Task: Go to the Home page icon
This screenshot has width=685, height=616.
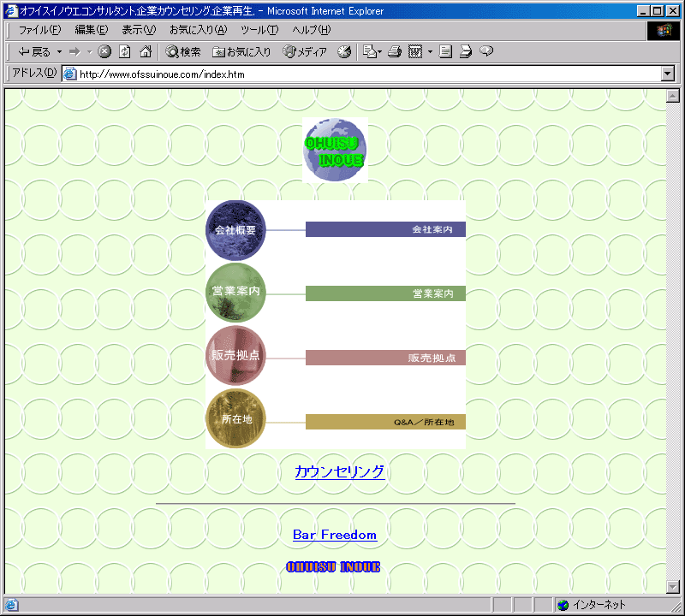Action: 146,51
